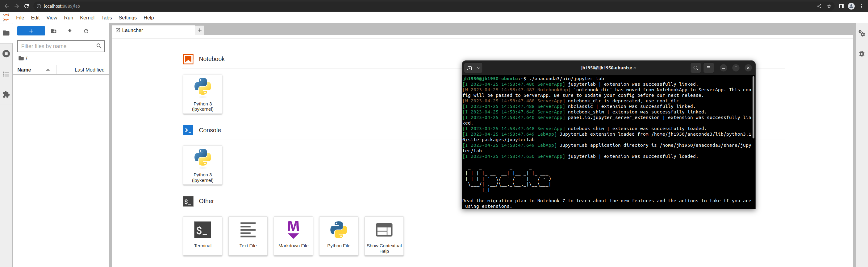Viewport: 868px width, 267px height.
Task: Click the browser Forward arrow
Action: click(16, 6)
